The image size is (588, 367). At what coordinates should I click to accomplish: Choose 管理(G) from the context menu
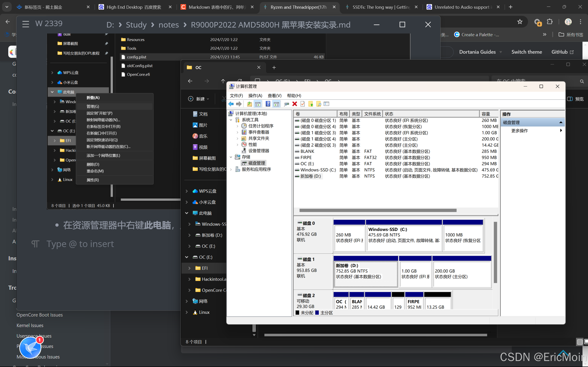tap(93, 106)
